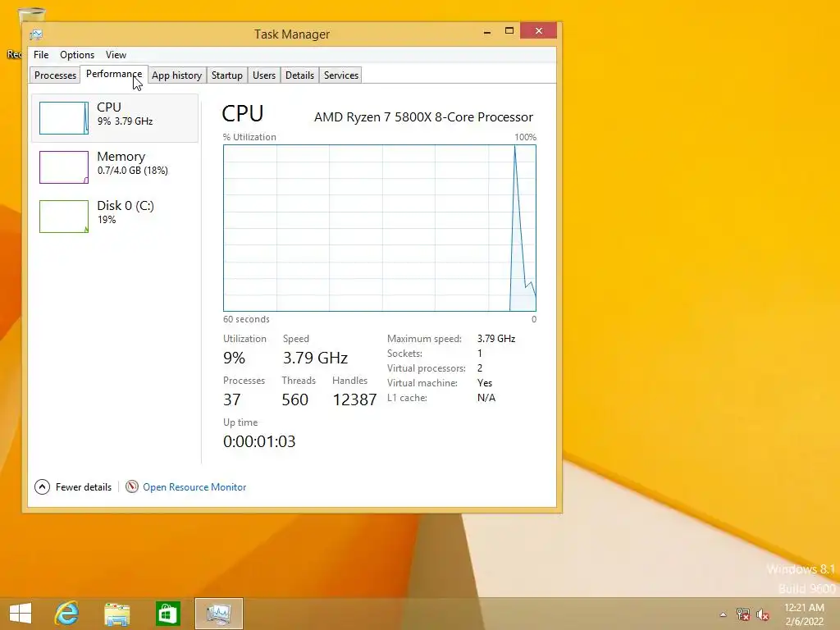The image size is (840, 630).
Task: Click the up time value 0:00:01:03
Action: tap(259, 441)
